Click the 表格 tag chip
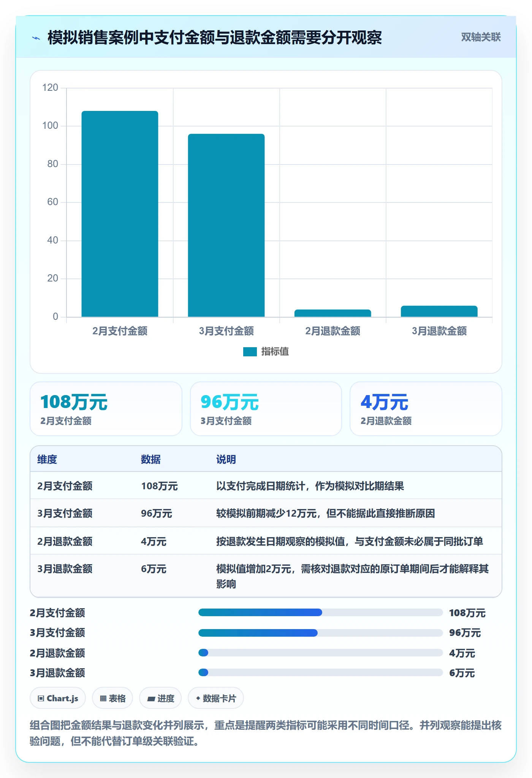The width and height of the screenshot is (532, 778). [112, 698]
